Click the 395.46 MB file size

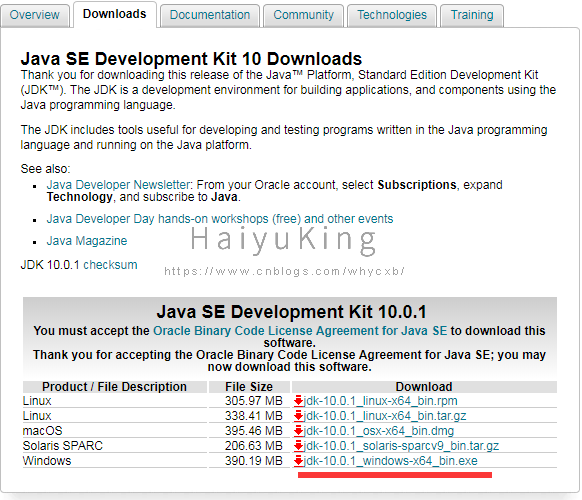[254, 431]
